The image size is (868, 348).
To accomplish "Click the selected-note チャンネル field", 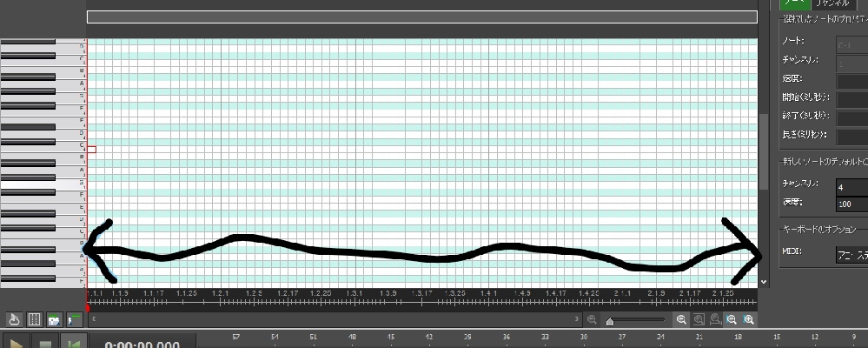I will click(851, 64).
